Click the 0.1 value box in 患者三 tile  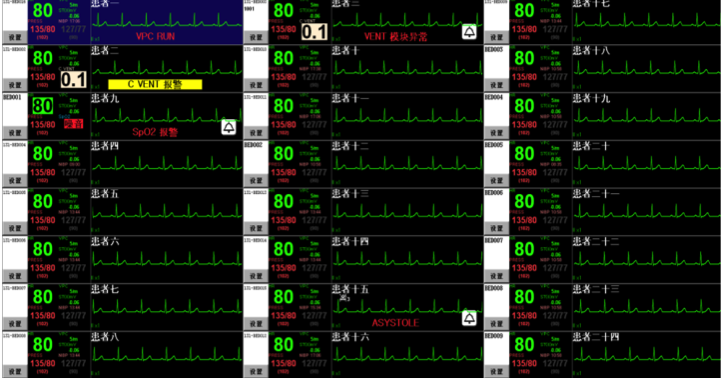pos(315,32)
